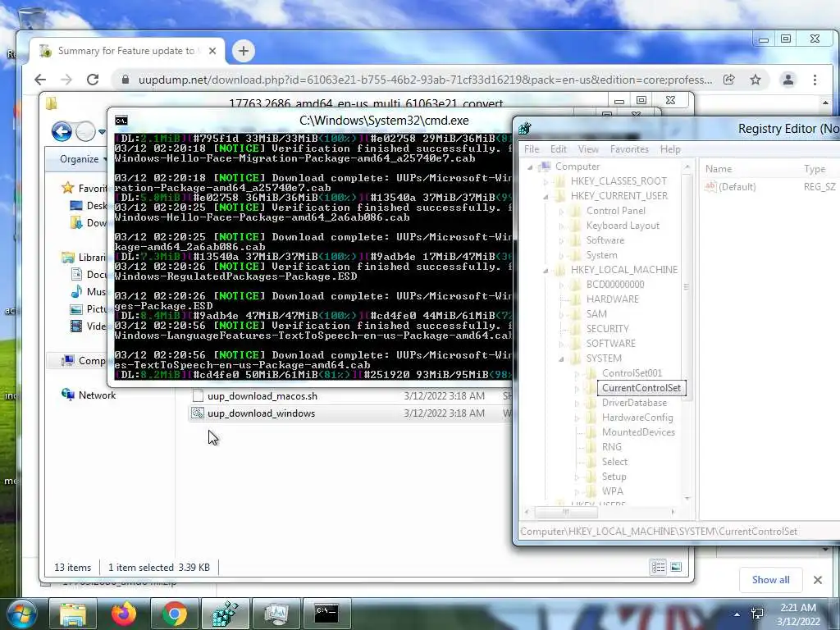Switch Explorer to details view icon
This screenshot has height=630, width=840.
659,567
